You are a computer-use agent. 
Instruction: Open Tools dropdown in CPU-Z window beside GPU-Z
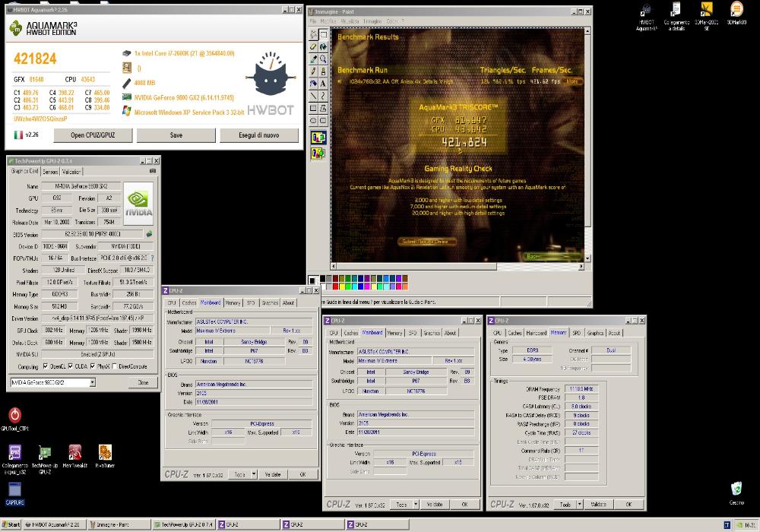pos(254,474)
